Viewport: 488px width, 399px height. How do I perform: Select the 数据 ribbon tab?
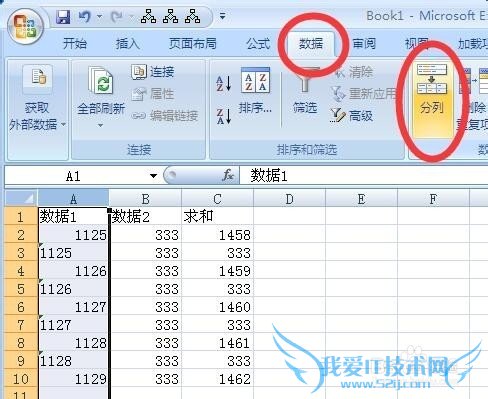click(x=311, y=44)
